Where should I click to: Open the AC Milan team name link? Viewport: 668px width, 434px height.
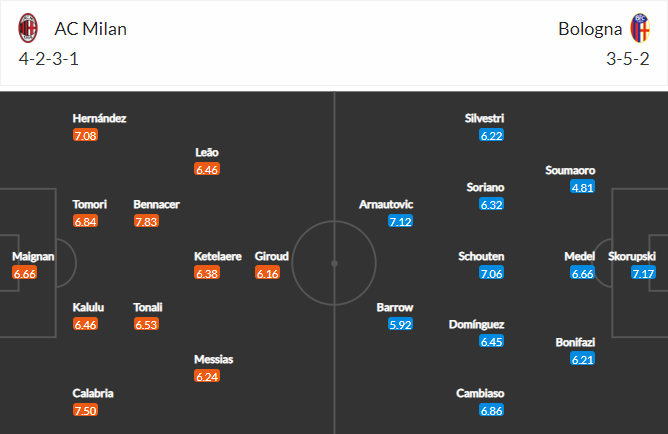point(90,28)
